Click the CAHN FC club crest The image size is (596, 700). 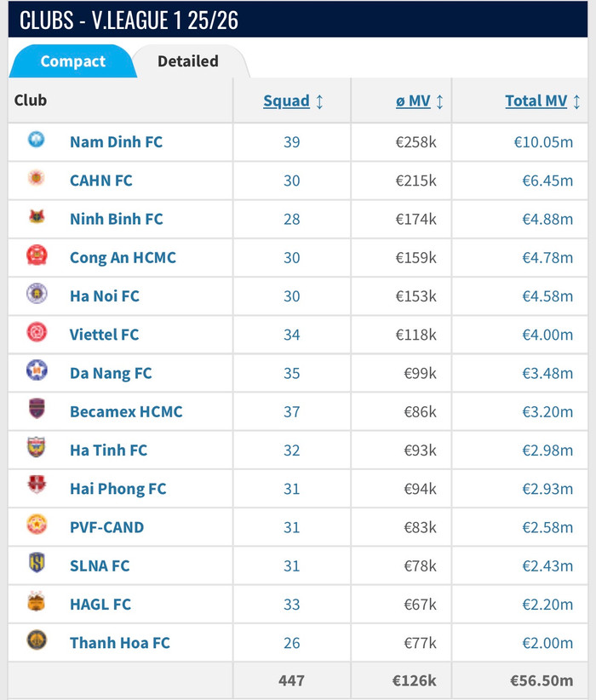(36, 179)
